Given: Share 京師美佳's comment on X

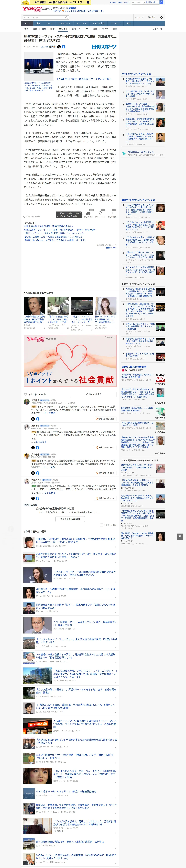Looking at the screenshot, I should pyautogui.click(x=33, y=447).
